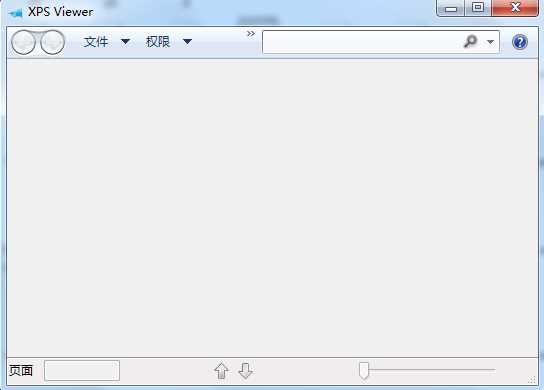Open help with blue question icon
The width and height of the screenshot is (544, 390).
click(x=520, y=42)
